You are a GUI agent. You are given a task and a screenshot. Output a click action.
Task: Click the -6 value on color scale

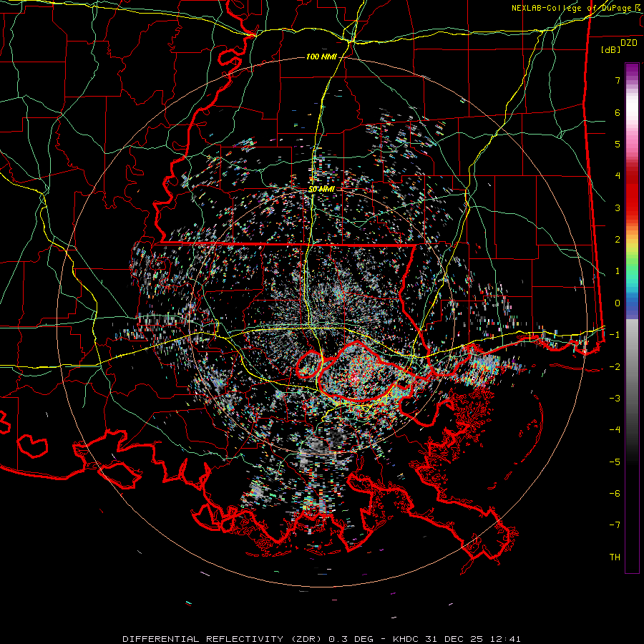pyautogui.click(x=615, y=493)
